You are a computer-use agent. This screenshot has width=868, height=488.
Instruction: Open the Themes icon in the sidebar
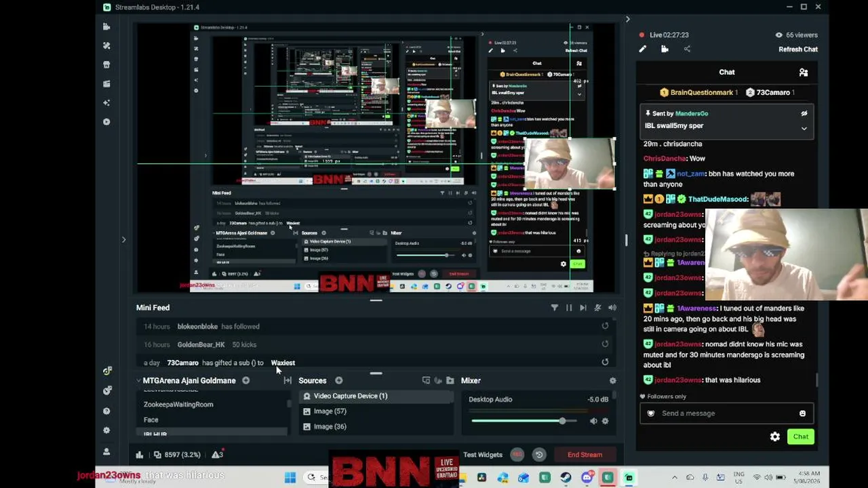(106, 45)
